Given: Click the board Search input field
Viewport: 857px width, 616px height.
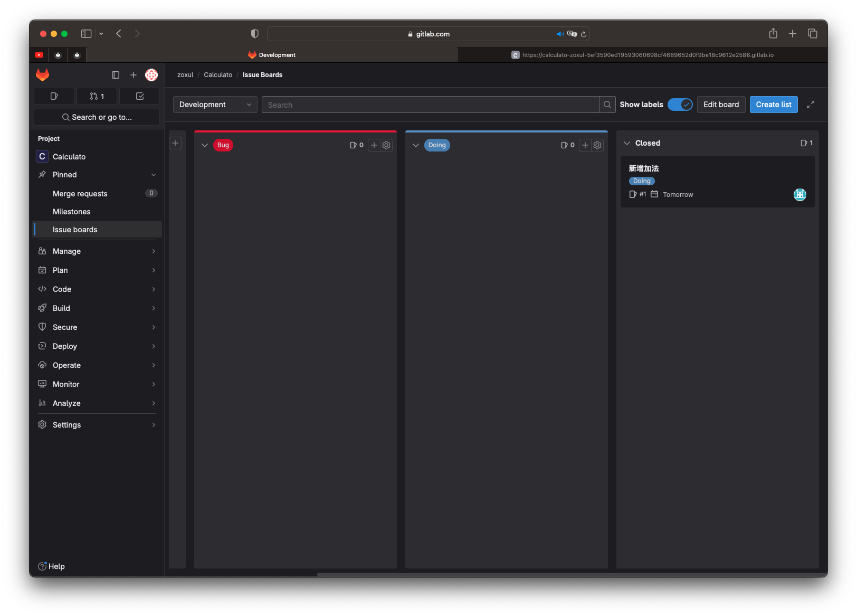Looking at the screenshot, I should pyautogui.click(x=430, y=105).
